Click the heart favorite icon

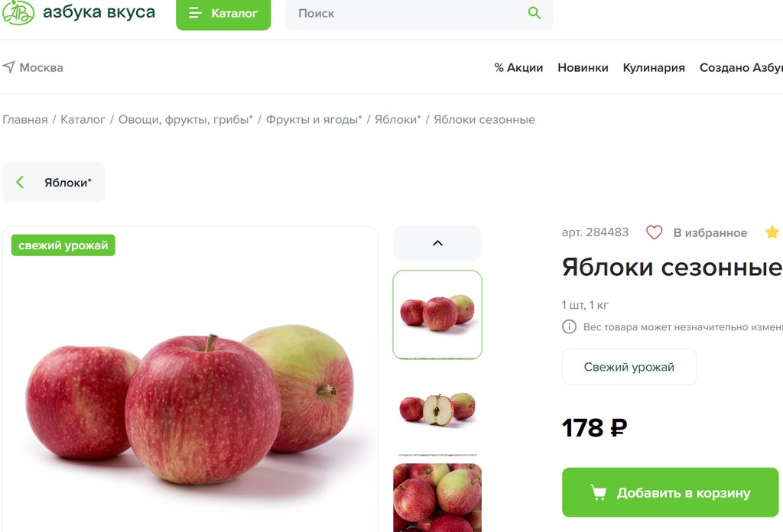coord(654,232)
